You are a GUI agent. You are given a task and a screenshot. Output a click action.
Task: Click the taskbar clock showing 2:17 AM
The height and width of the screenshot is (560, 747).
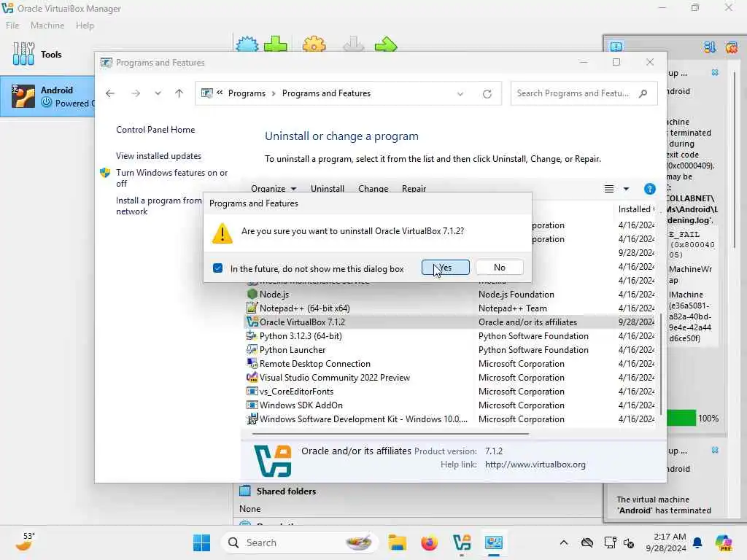[666, 542]
